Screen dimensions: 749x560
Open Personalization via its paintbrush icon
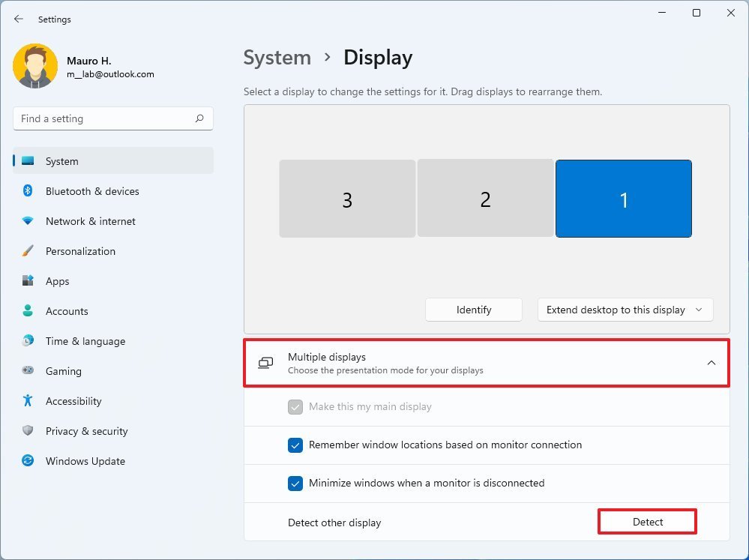coord(28,251)
